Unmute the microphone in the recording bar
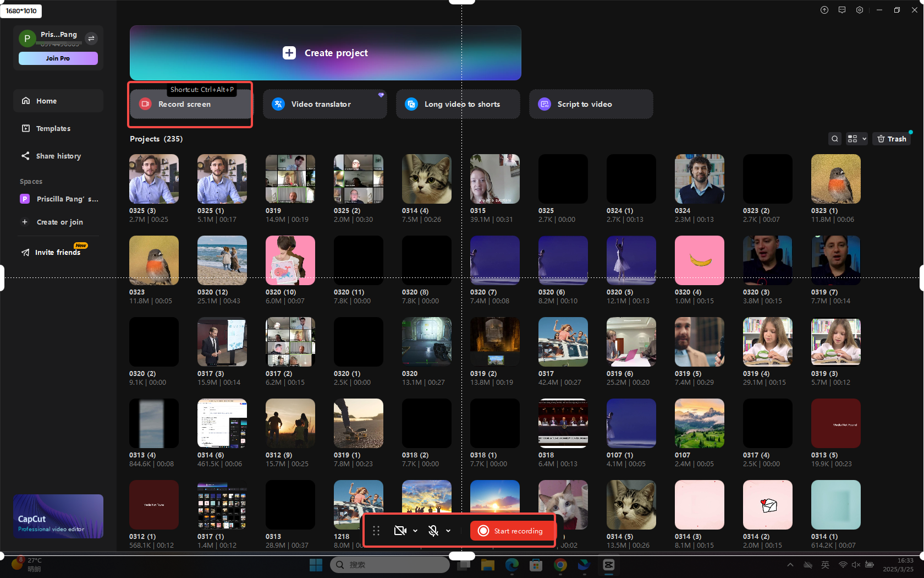The image size is (924, 578). [433, 531]
